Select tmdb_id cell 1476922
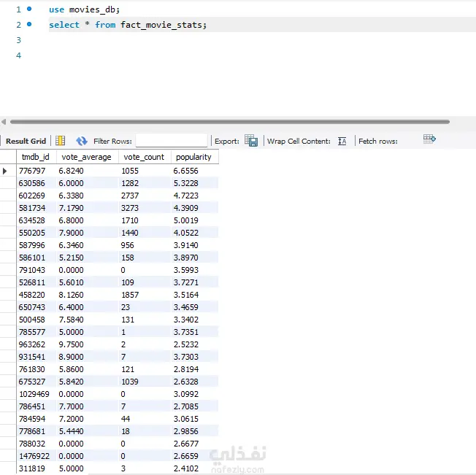The width and height of the screenshot is (476, 475). click(37, 456)
